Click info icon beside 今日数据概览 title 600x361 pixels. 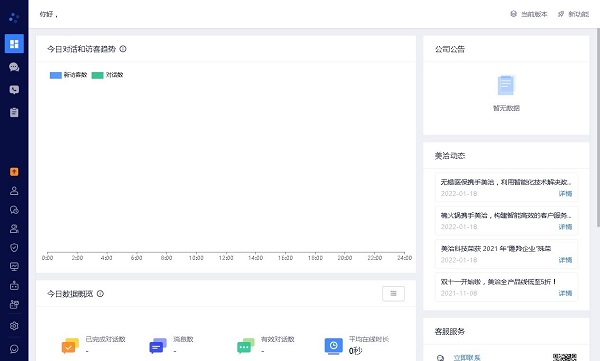(100, 294)
